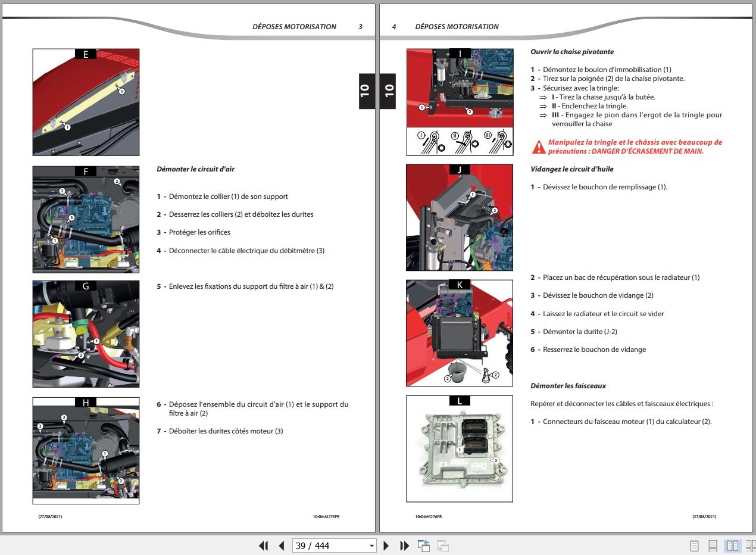Enable continuous scrolling page layout
This screenshot has height=555, width=756.
[x=713, y=545]
